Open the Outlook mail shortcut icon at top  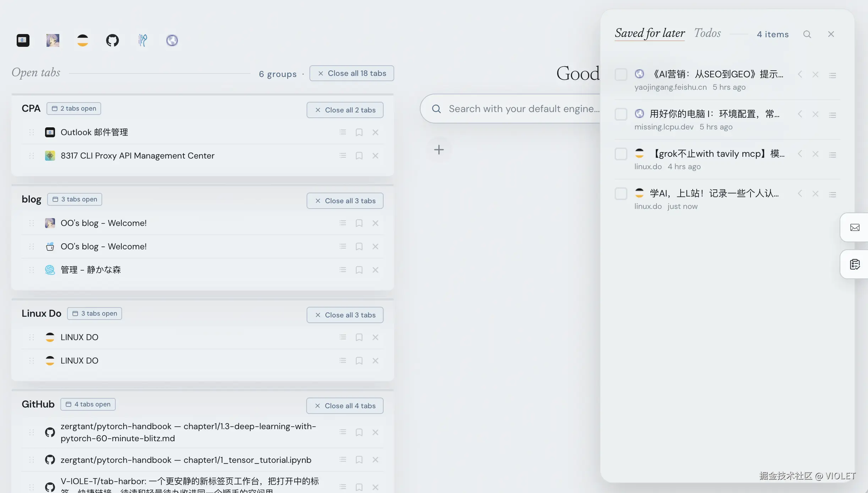click(23, 40)
